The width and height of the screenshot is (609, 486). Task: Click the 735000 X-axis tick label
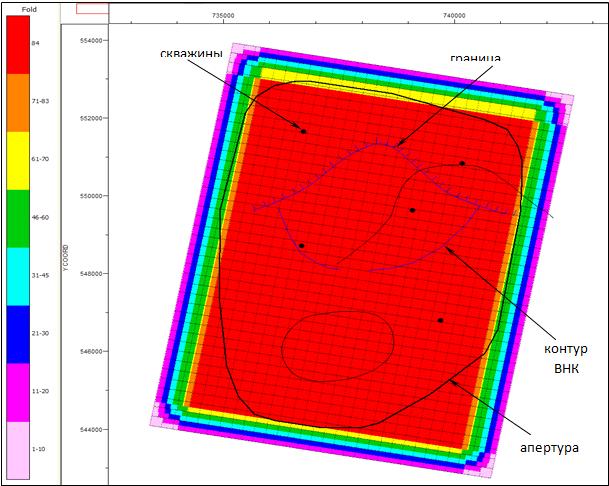(224, 17)
